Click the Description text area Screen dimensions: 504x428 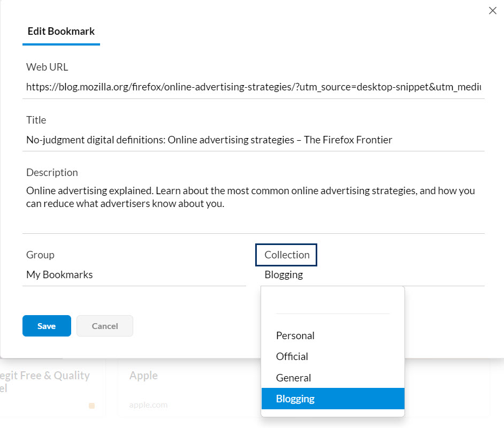[254, 197]
